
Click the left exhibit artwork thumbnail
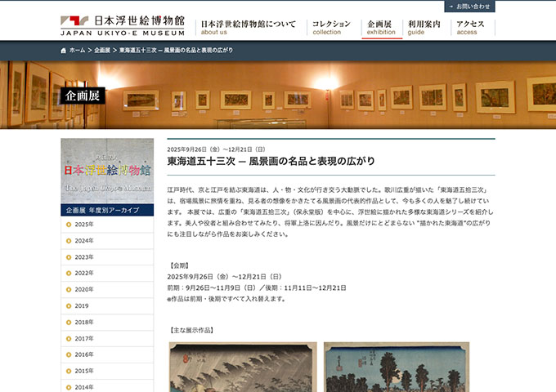243,367
